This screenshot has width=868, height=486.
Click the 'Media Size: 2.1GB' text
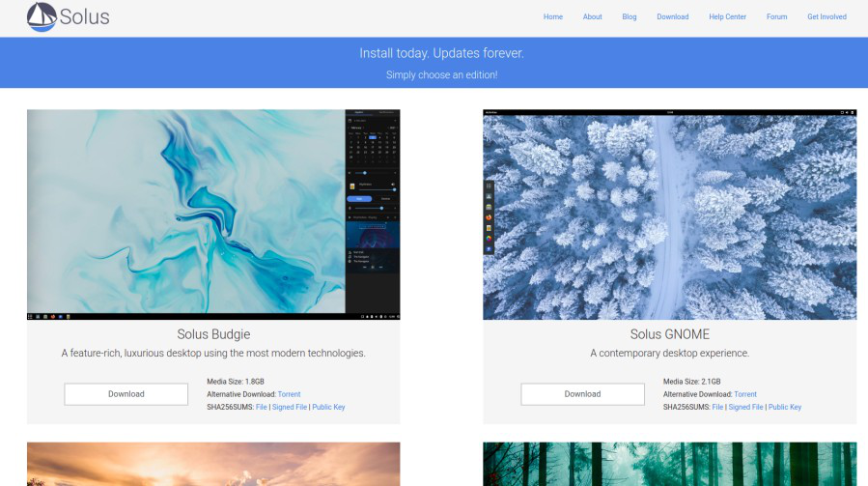coord(692,382)
